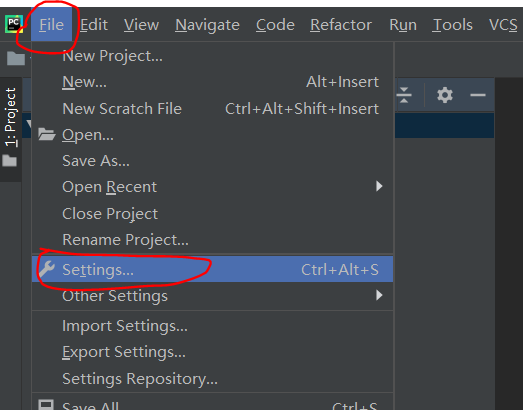Collapse all with the collapse icon

click(x=404, y=95)
